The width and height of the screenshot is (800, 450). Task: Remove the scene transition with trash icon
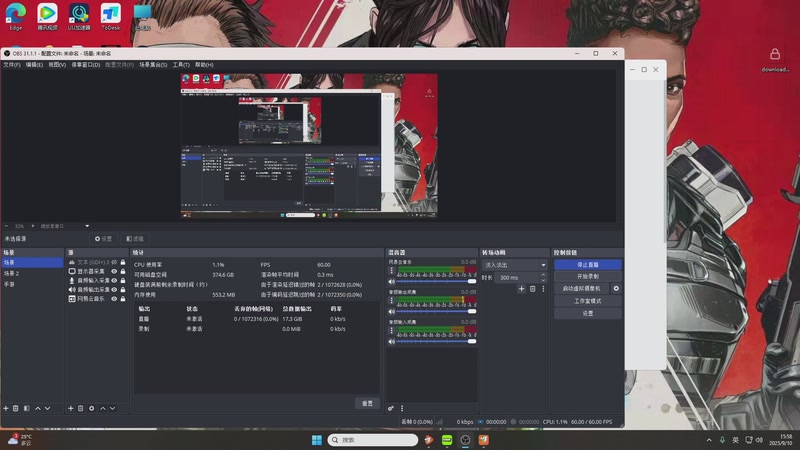pos(533,289)
